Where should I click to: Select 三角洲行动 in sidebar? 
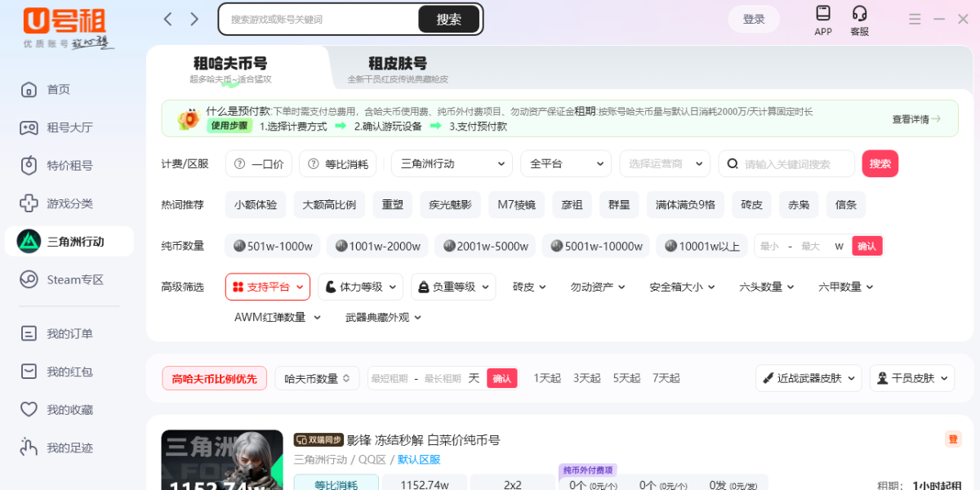pyautogui.click(x=69, y=242)
